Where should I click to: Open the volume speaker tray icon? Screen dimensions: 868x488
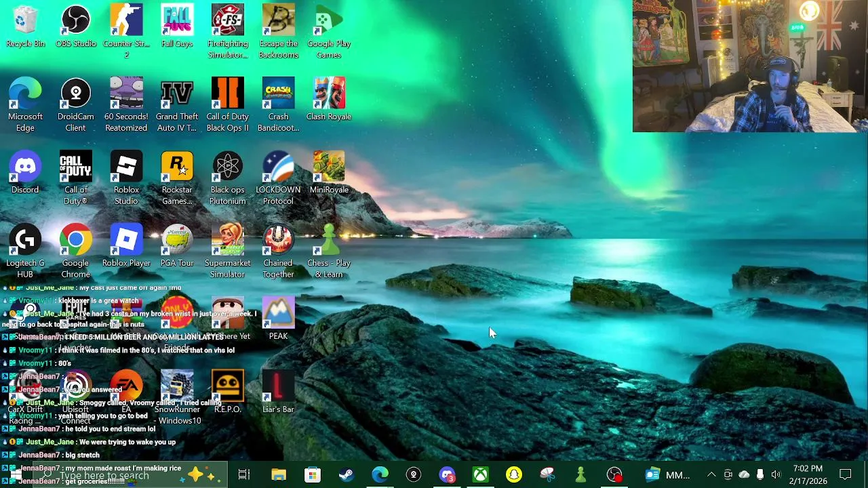coord(776,475)
